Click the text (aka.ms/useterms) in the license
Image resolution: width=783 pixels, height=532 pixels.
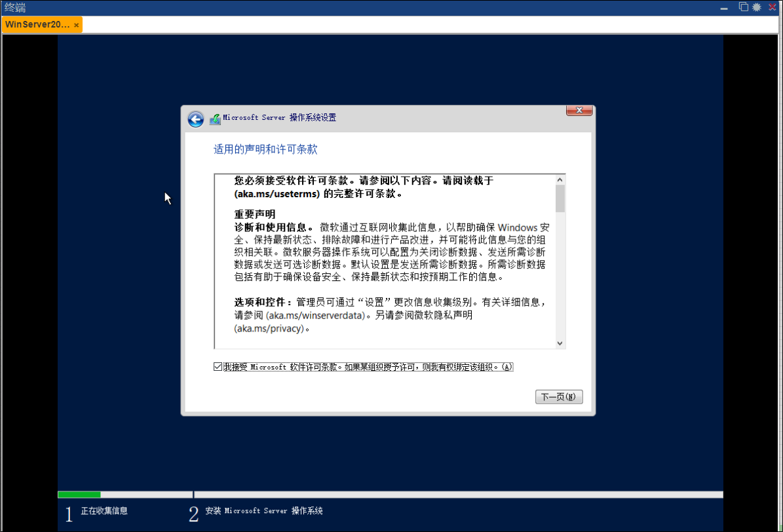[277, 194]
